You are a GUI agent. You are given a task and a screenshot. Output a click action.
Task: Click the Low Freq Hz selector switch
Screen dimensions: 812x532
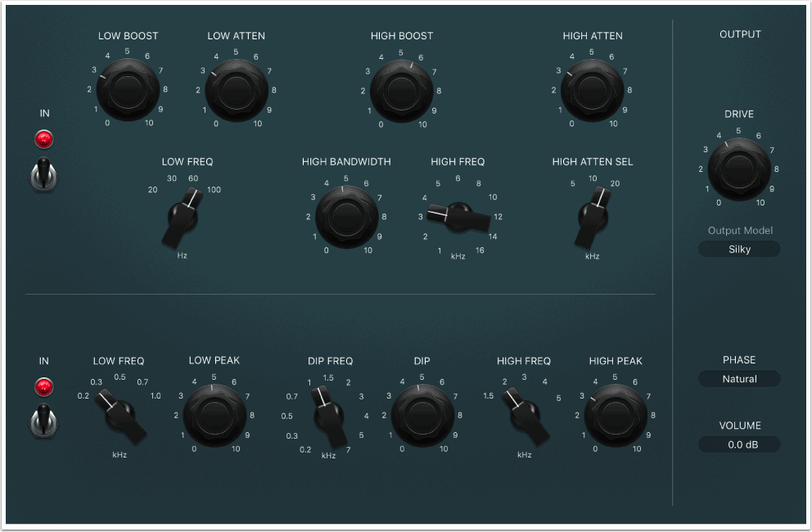click(x=183, y=219)
